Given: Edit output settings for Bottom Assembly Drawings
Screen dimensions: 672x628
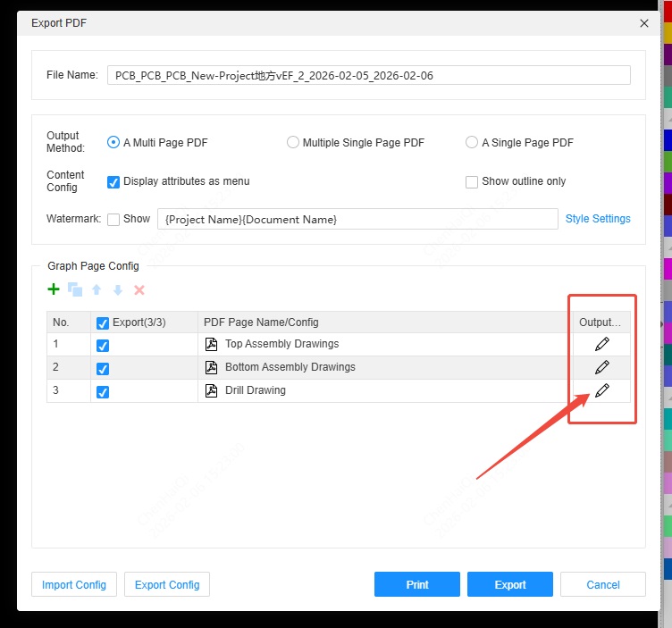Looking at the screenshot, I should (x=602, y=367).
